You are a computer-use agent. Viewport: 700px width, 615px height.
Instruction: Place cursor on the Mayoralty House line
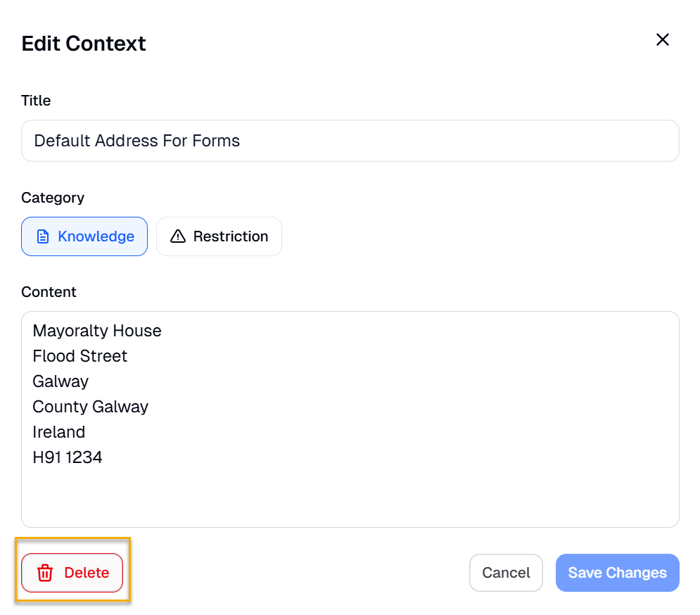coord(97,331)
